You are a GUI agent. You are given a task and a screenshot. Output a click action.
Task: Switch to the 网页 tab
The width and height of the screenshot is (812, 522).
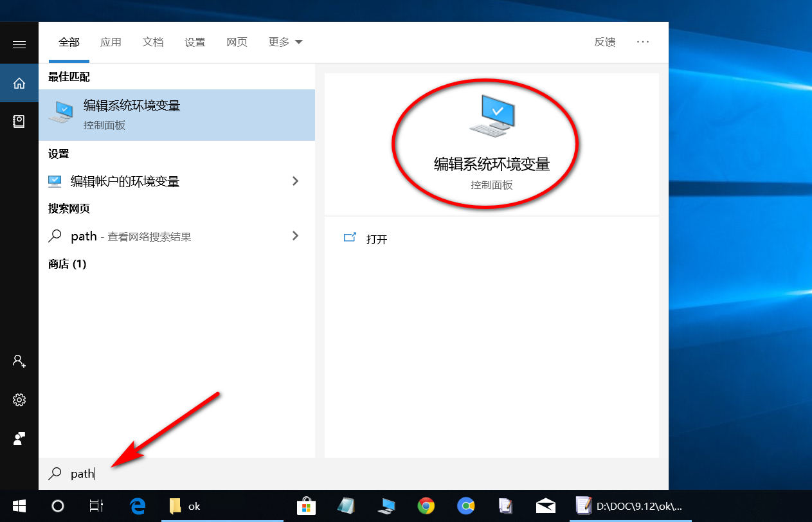237,42
